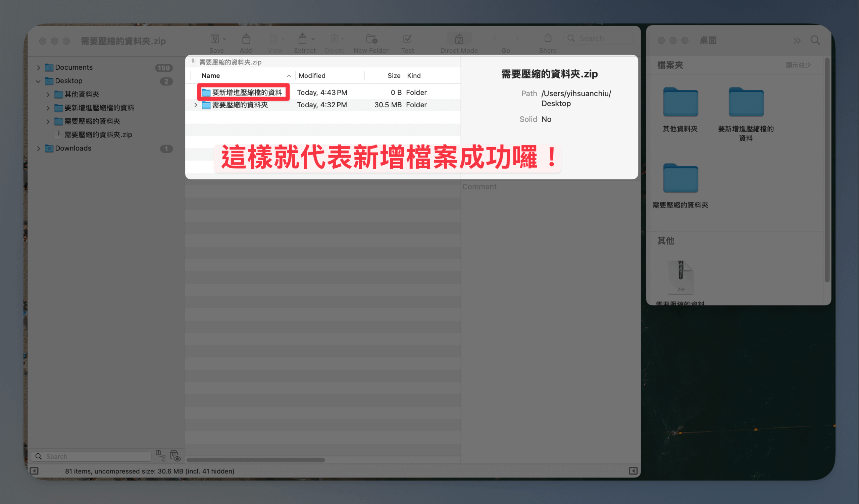Click the Extract toolbar icon

[x=302, y=39]
